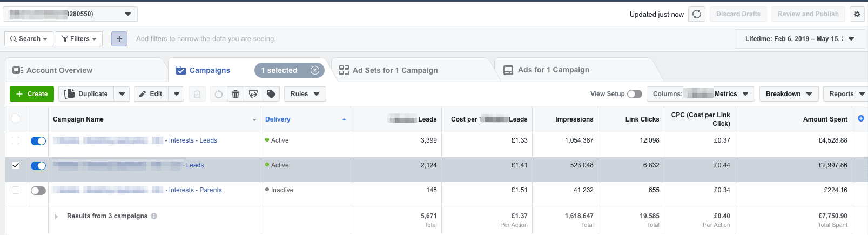Open the Breakdown dropdown
This screenshot has width=868, height=235.
789,94
